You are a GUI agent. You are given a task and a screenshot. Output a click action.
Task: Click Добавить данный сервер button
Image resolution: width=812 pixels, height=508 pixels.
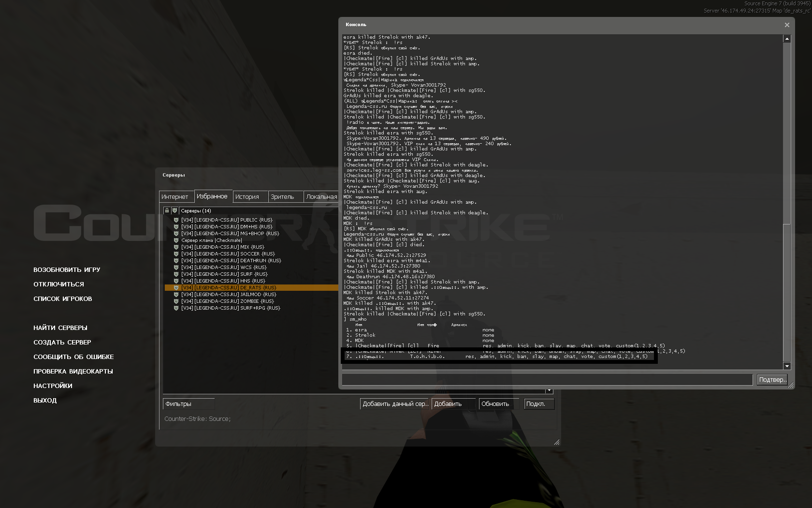pyautogui.click(x=395, y=404)
